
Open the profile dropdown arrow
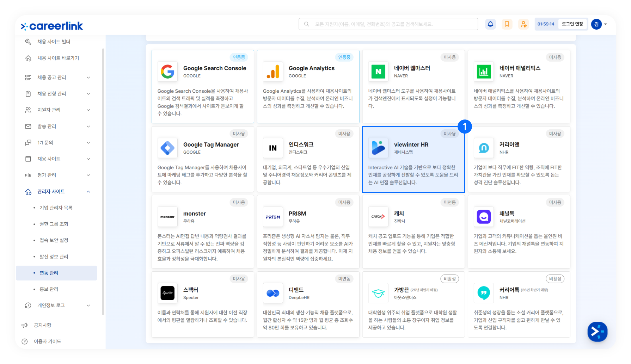(x=606, y=24)
